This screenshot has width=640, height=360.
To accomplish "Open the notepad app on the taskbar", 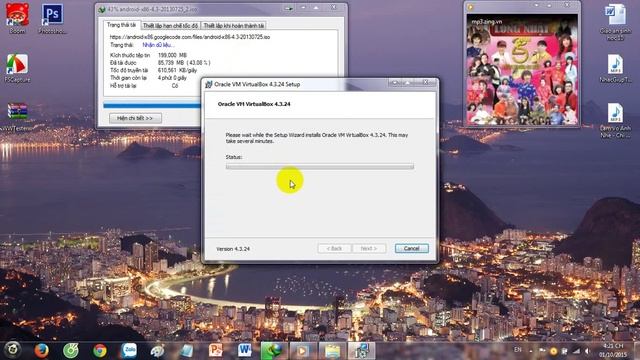I will tap(187, 351).
